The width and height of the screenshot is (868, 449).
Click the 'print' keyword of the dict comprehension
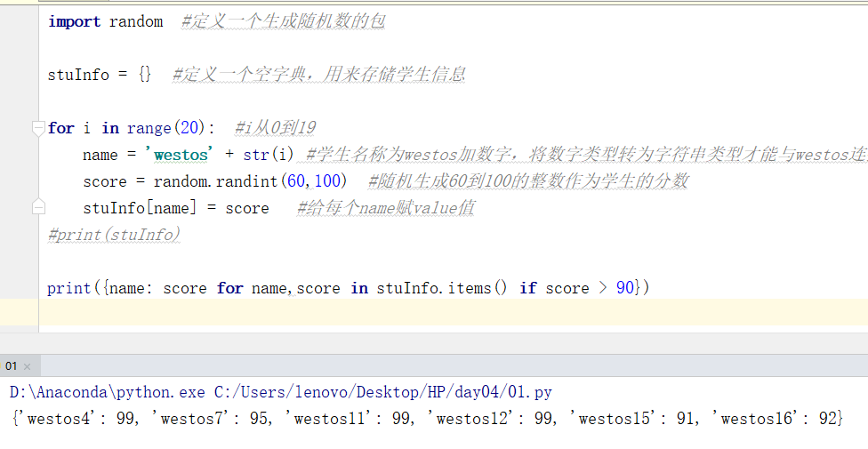tap(69, 288)
